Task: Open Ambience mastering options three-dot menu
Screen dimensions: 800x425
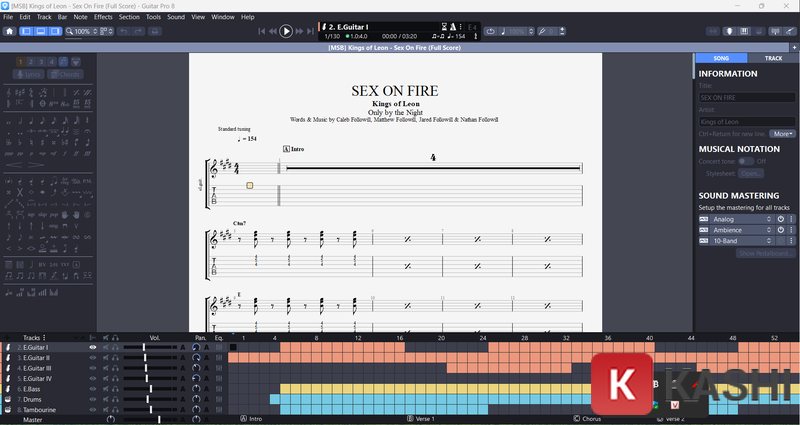Action: tap(791, 230)
